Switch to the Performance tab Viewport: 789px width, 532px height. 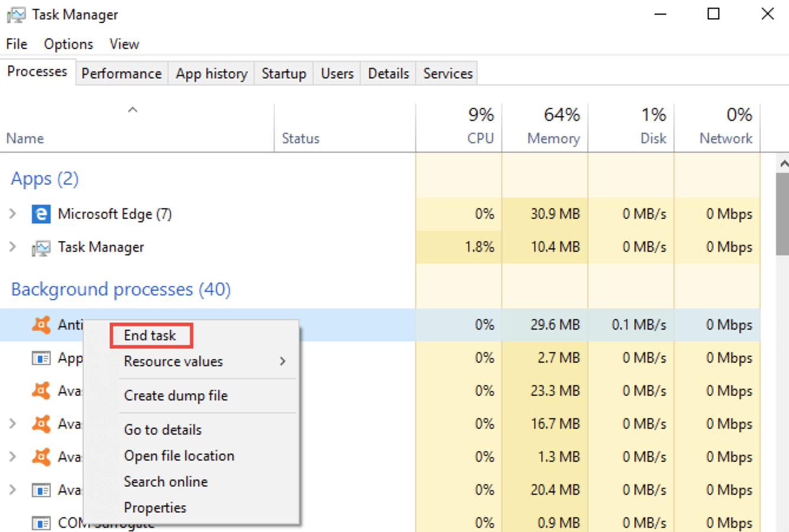pyautogui.click(x=121, y=74)
